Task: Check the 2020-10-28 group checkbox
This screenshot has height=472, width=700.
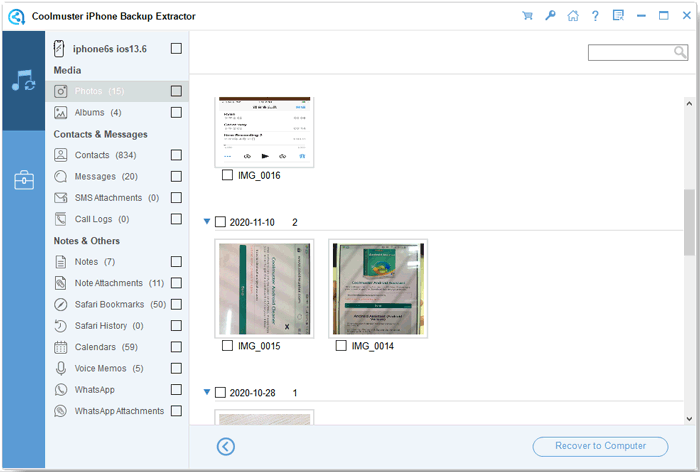Action: click(221, 393)
